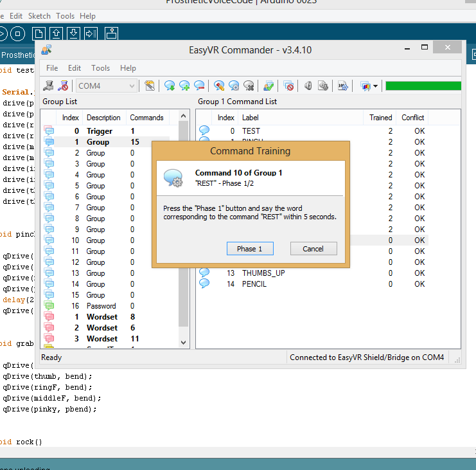Click the document with gear settings icon

tap(343, 86)
